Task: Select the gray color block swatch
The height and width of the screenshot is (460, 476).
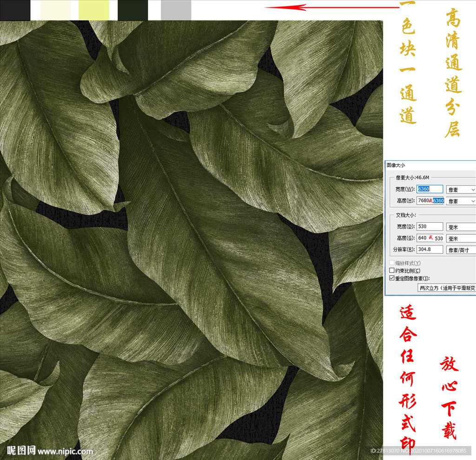Action: [176, 10]
